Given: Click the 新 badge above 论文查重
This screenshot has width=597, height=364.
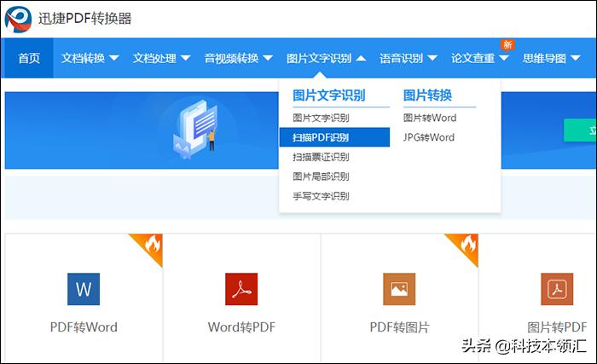Looking at the screenshot, I should (507, 45).
